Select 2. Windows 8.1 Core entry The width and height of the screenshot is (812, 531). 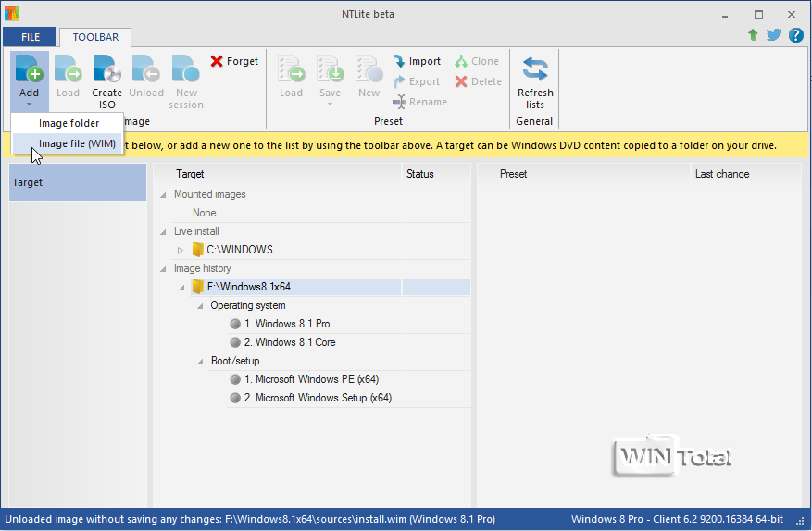click(290, 342)
